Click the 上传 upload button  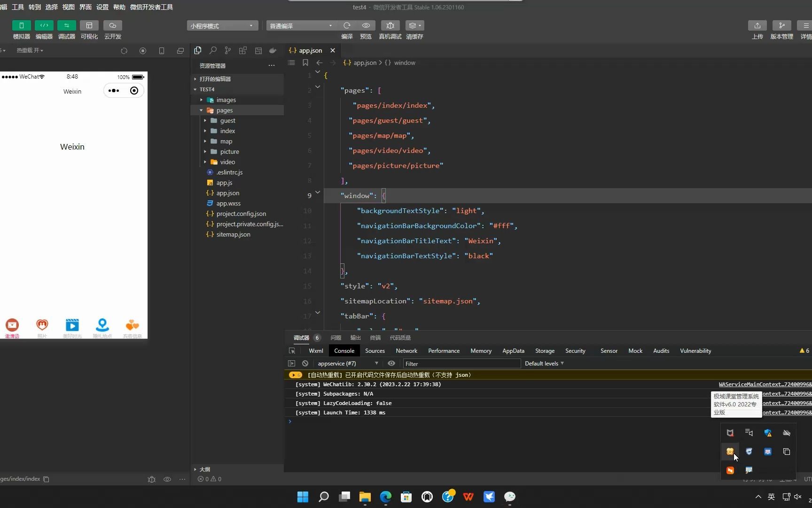tap(757, 25)
